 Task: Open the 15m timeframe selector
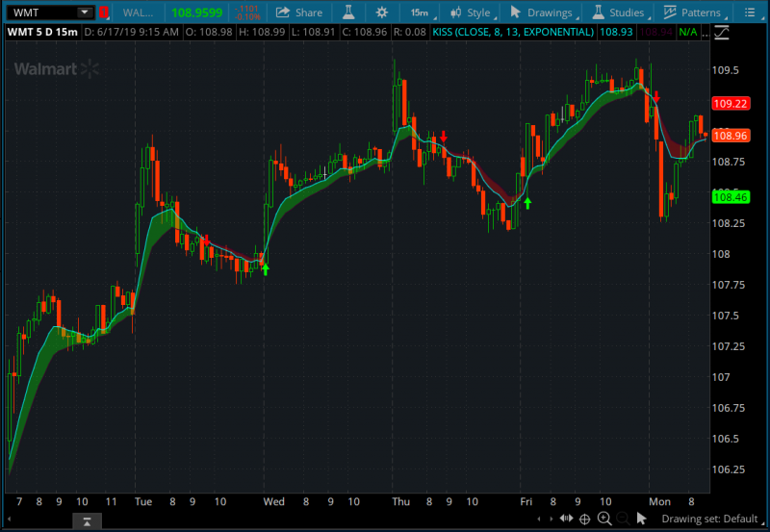pyautogui.click(x=421, y=13)
